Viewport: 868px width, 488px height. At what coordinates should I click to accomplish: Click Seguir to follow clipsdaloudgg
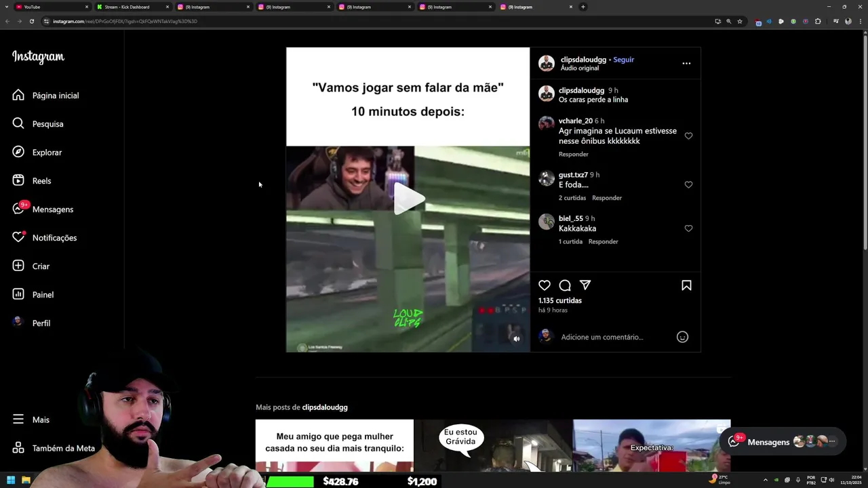pos(624,60)
